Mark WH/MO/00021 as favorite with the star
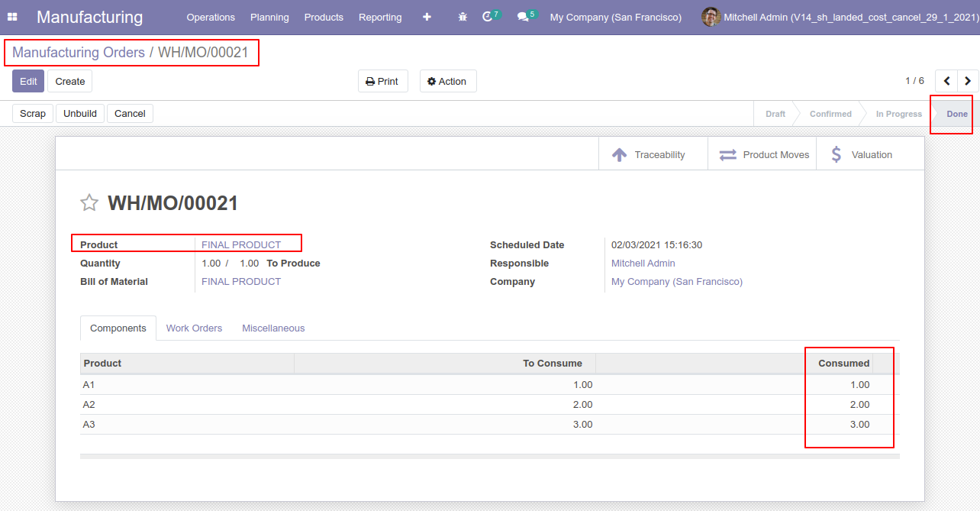This screenshot has height=511, width=980. click(x=89, y=203)
